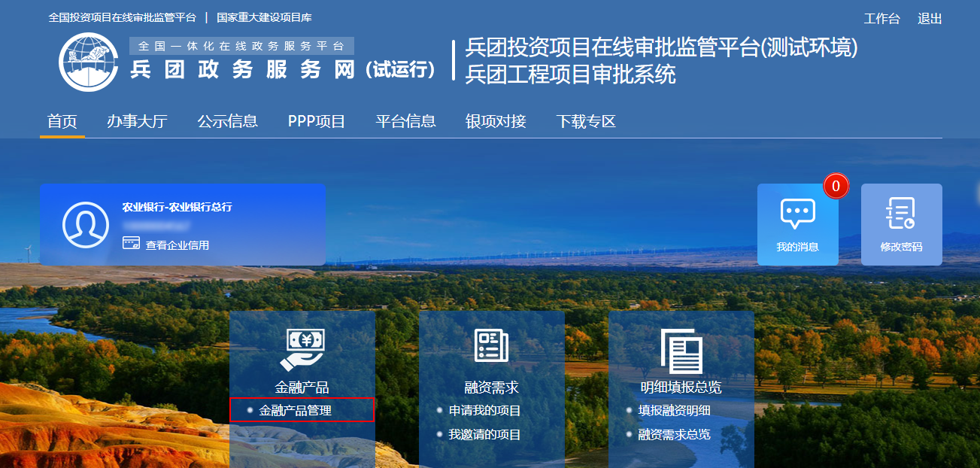Open the 公示信息 menu item
980x468 pixels.
(227, 121)
